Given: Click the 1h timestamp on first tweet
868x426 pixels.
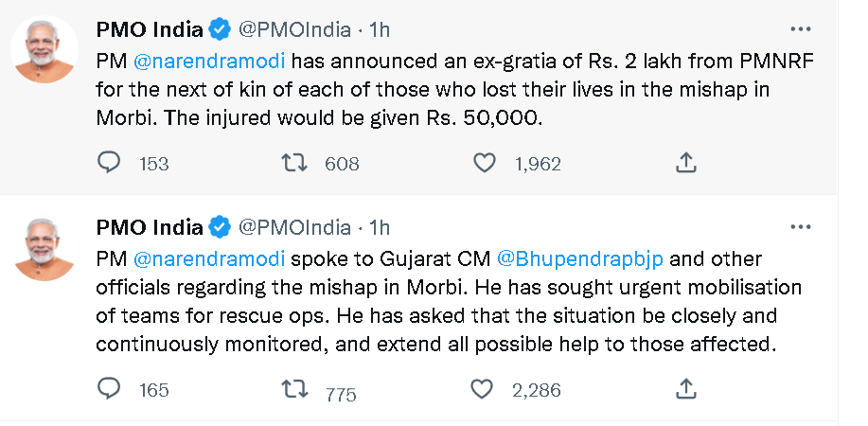Looking at the screenshot, I should coord(379,30).
